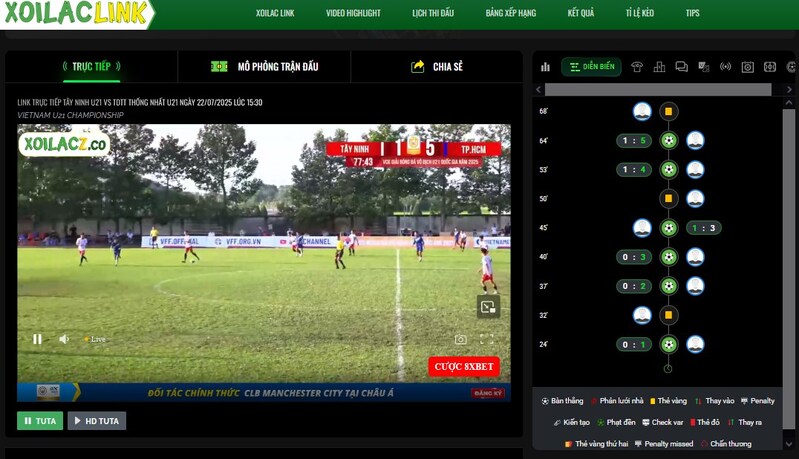Click the picture-in-picture icon on video
Image resolution: width=799 pixels, height=459 pixels.
[x=488, y=307]
